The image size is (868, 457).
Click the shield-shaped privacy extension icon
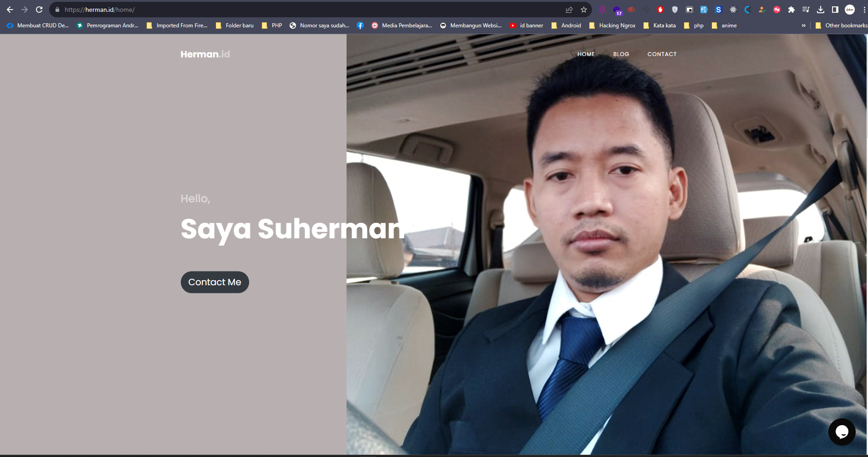point(674,9)
